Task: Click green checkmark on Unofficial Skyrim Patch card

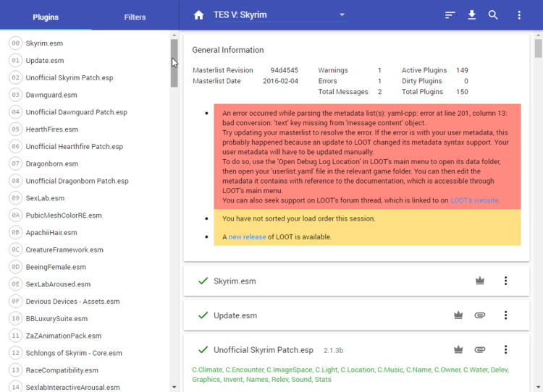Action: coord(203,350)
